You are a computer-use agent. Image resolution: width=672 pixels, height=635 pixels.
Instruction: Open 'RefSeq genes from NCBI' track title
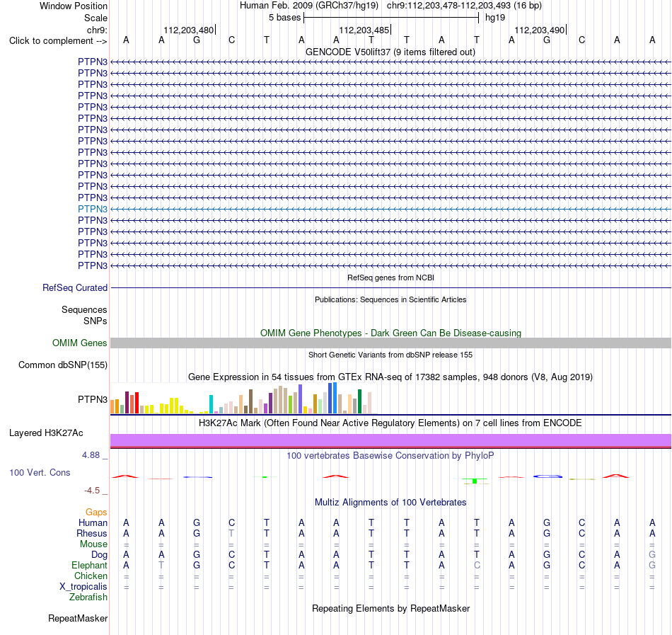click(x=390, y=278)
